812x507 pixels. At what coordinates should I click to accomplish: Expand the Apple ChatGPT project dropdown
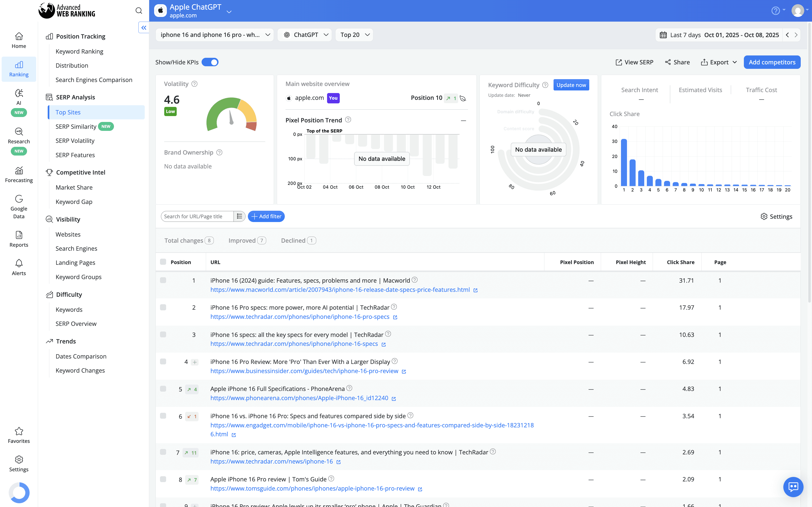(229, 12)
